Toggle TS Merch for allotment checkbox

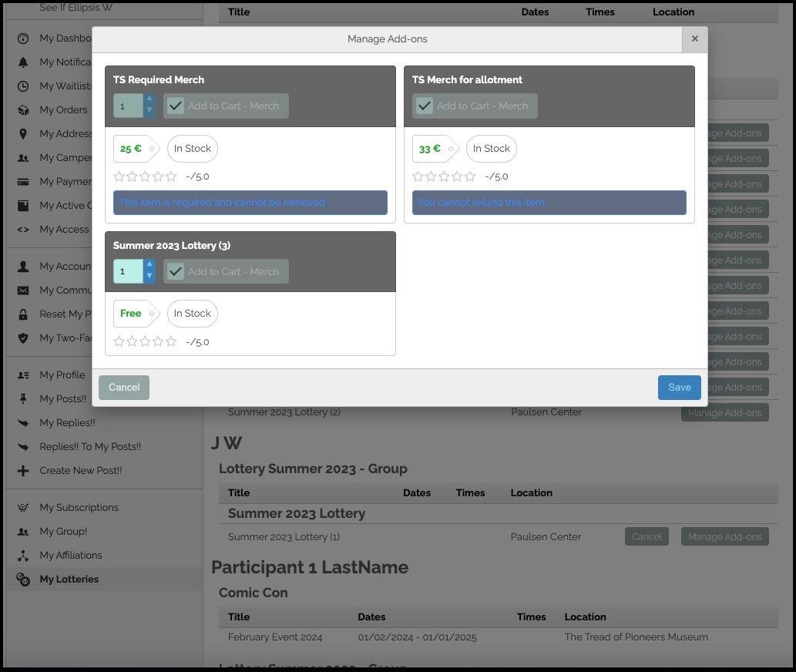[425, 106]
